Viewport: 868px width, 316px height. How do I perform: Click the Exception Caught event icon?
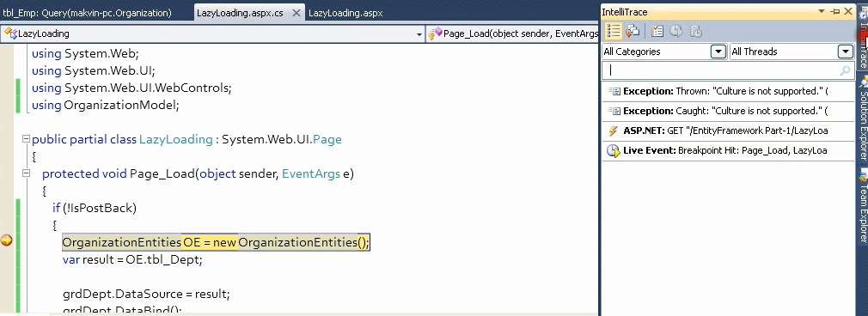pyautogui.click(x=614, y=112)
